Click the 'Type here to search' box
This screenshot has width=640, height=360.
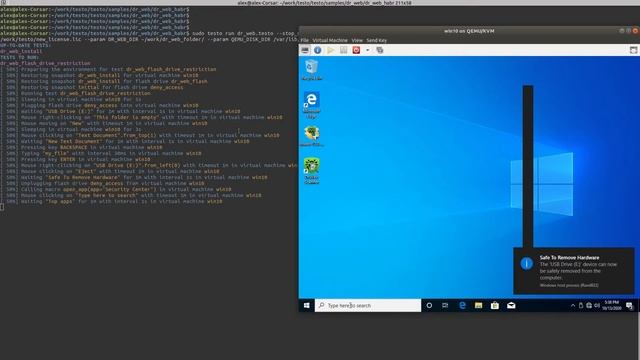click(x=368, y=305)
